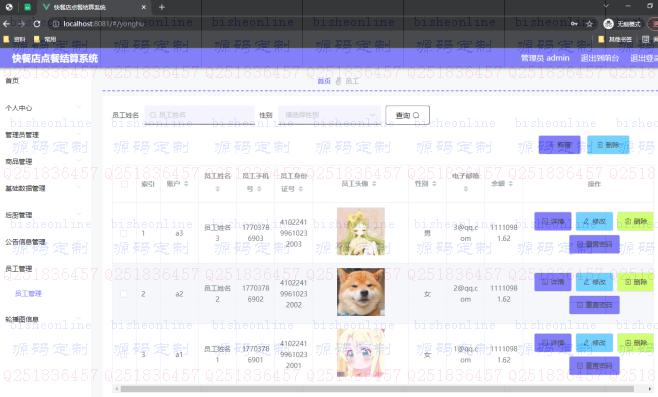Go forward in the browser
658x397 pixels.
coord(21,24)
